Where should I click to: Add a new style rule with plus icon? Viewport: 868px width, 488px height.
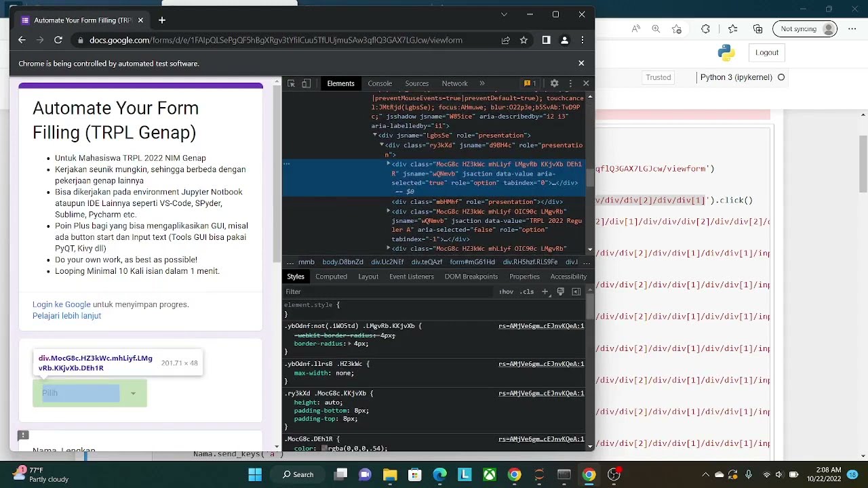(545, 291)
